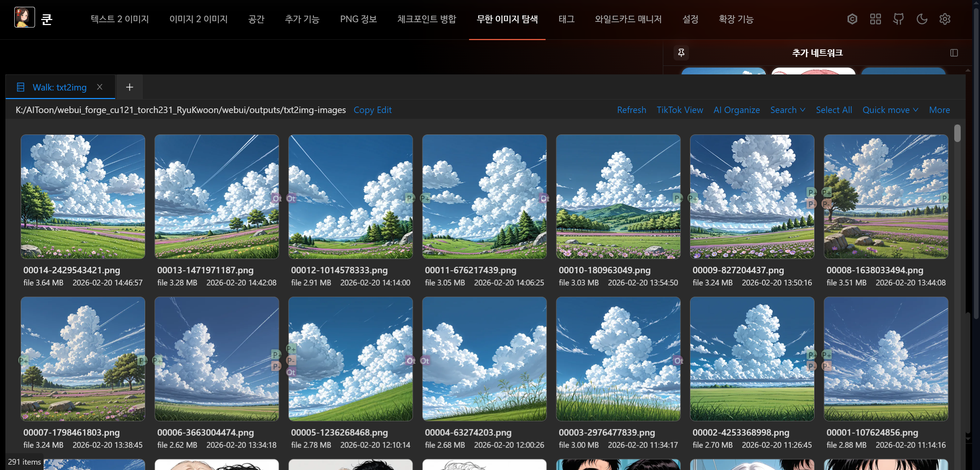980x470 pixels.
Task: Expand the Search dropdown
Action: point(788,110)
